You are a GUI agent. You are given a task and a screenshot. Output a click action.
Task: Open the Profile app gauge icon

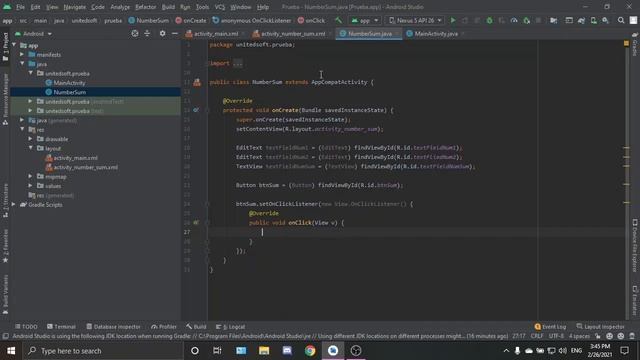(514, 20)
